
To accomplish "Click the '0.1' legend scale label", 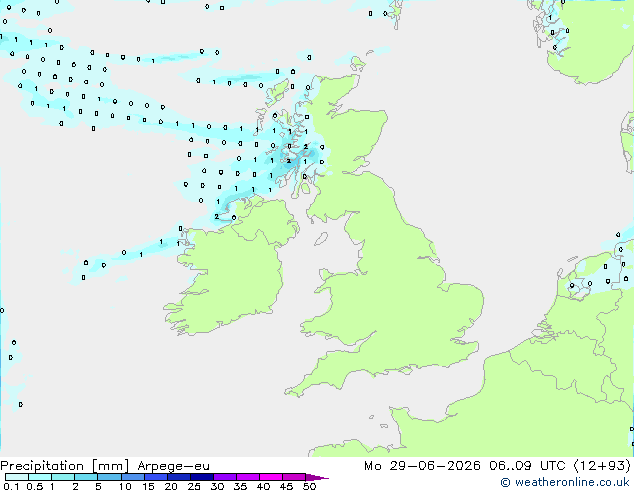I will (x=11, y=486).
